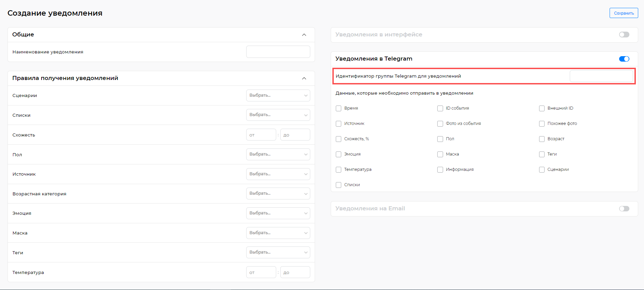
Task: Tick the Фото из события checkbox
Action: point(440,124)
